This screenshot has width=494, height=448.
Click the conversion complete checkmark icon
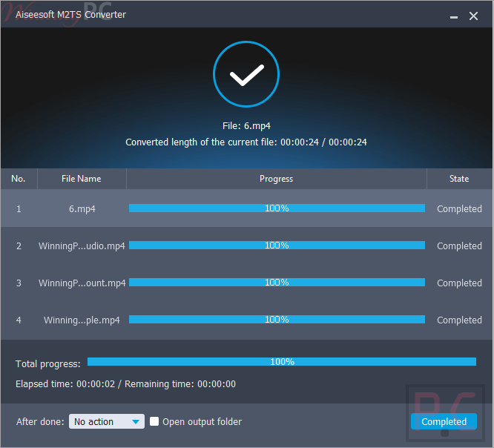(x=246, y=74)
